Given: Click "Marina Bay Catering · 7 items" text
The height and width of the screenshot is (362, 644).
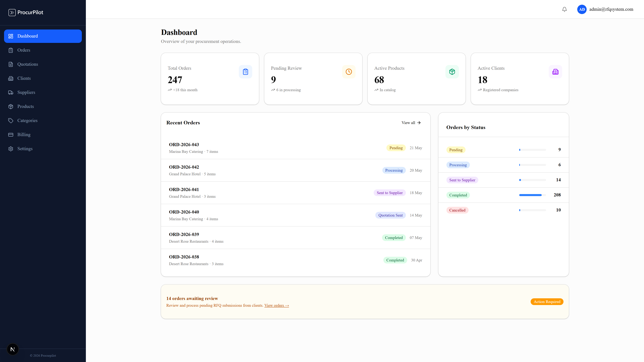Looking at the screenshot, I should tap(193, 152).
